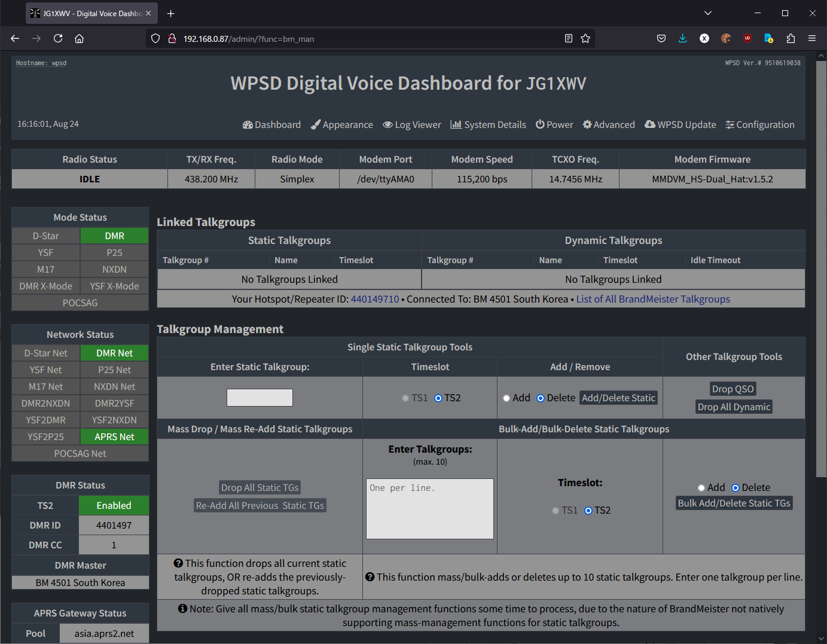Click the browser address bar URL

tap(248, 39)
